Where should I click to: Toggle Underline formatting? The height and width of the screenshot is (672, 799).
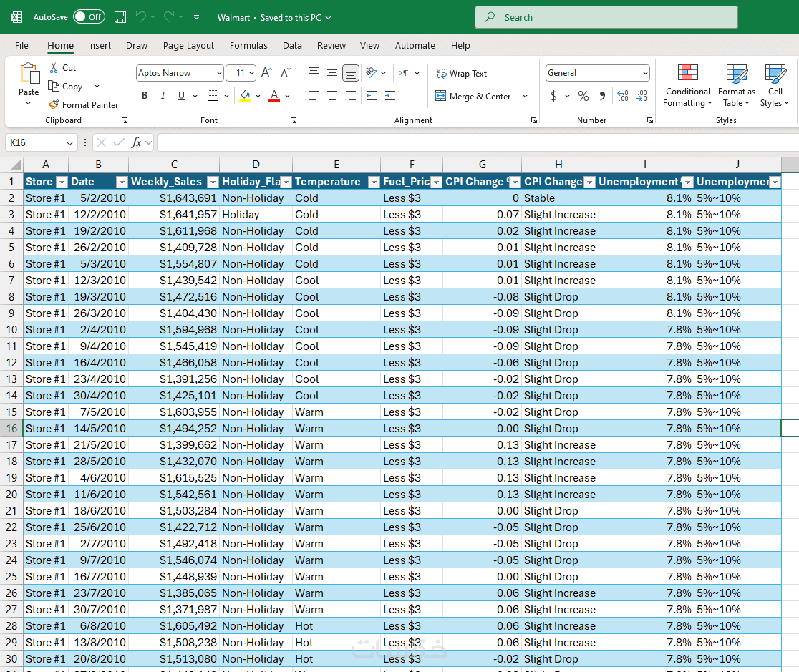click(181, 96)
